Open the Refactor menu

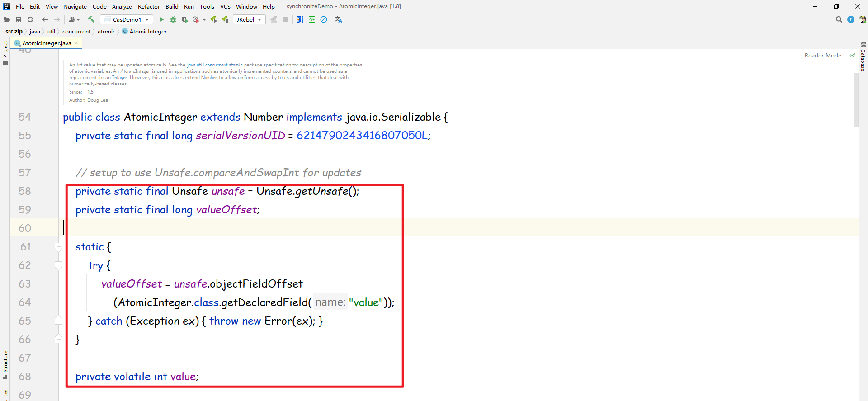(149, 6)
